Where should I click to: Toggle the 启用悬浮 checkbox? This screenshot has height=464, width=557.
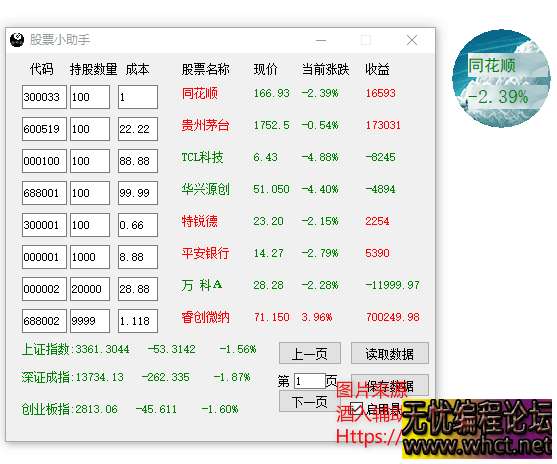click(x=356, y=409)
